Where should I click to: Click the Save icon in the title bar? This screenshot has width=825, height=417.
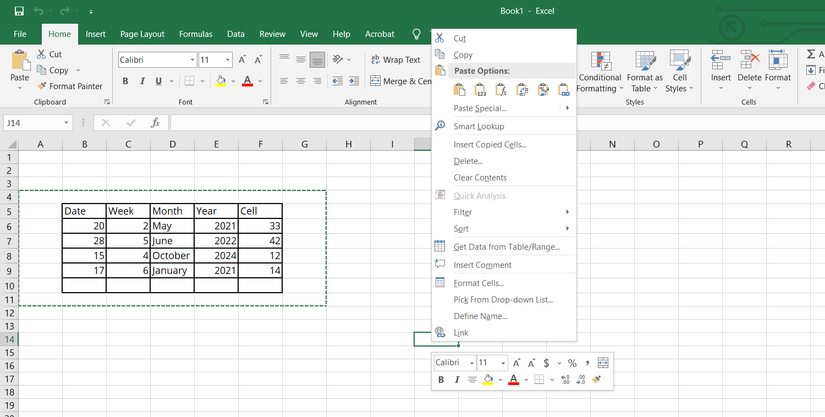tap(19, 11)
